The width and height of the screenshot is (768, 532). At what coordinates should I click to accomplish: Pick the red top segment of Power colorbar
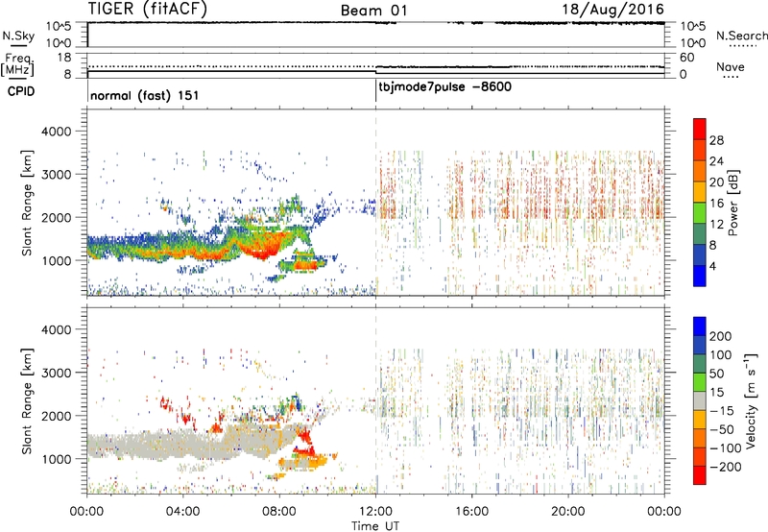pyautogui.click(x=700, y=129)
